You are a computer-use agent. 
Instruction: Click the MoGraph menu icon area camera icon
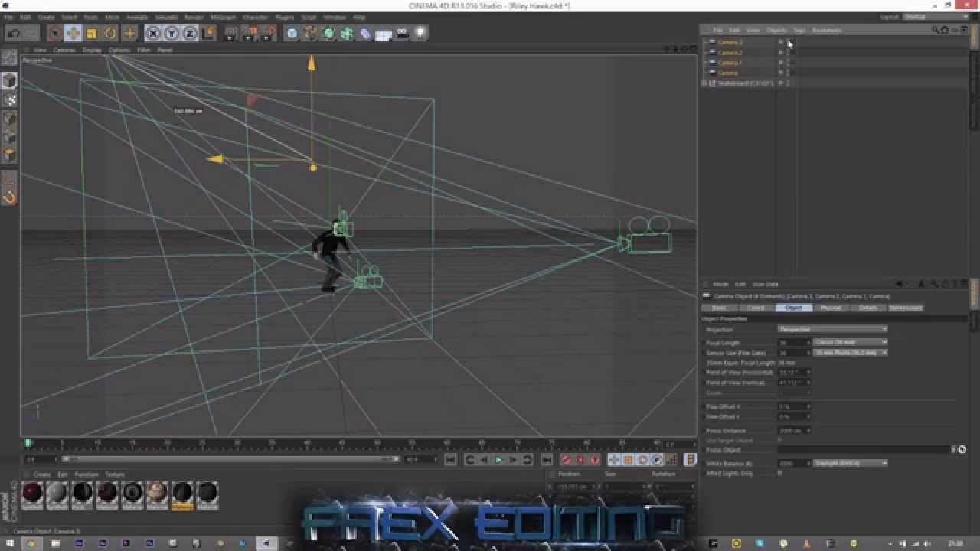[402, 33]
